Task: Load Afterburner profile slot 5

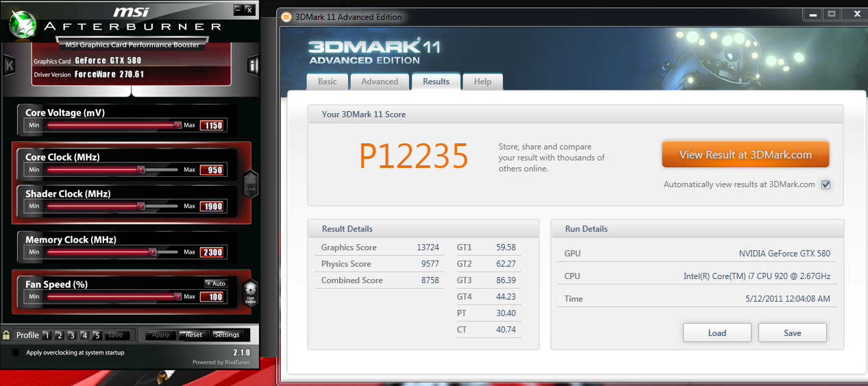Action: (97, 335)
